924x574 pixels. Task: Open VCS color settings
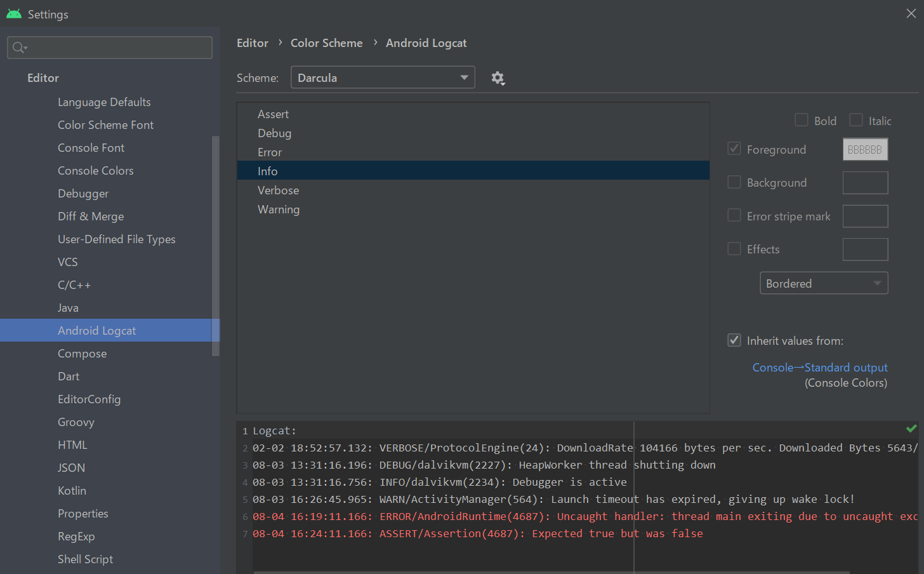click(68, 262)
